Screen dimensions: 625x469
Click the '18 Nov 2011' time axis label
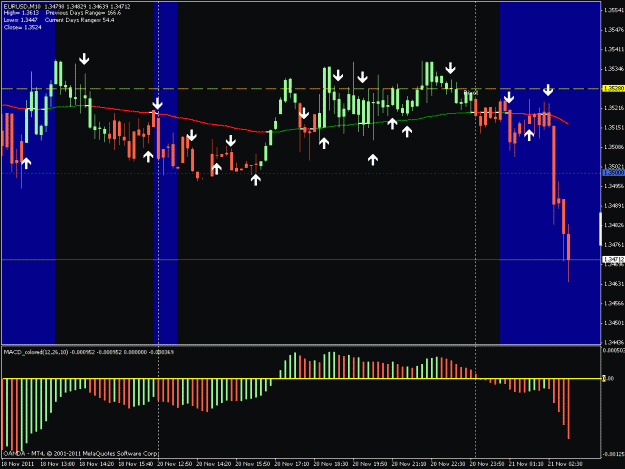[18, 464]
